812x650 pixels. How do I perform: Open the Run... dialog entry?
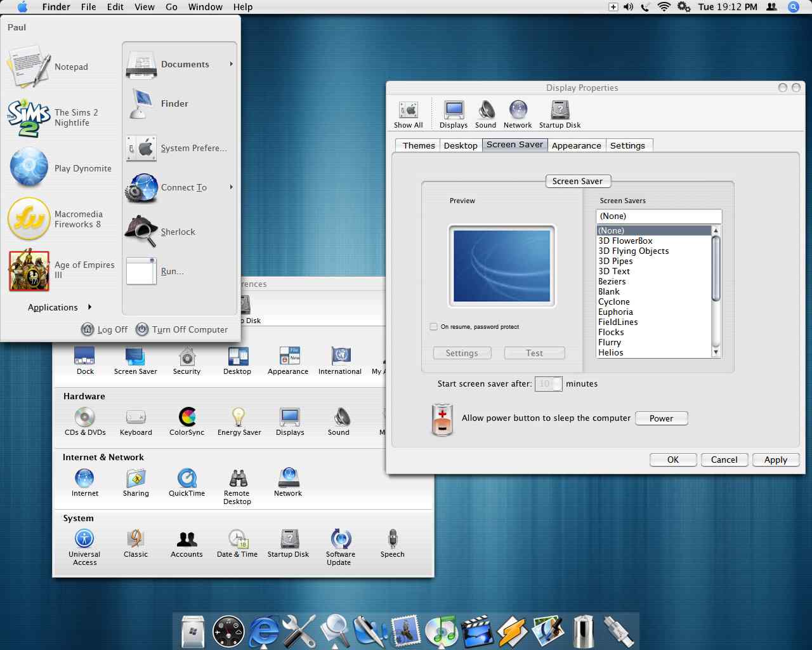(x=155, y=271)
